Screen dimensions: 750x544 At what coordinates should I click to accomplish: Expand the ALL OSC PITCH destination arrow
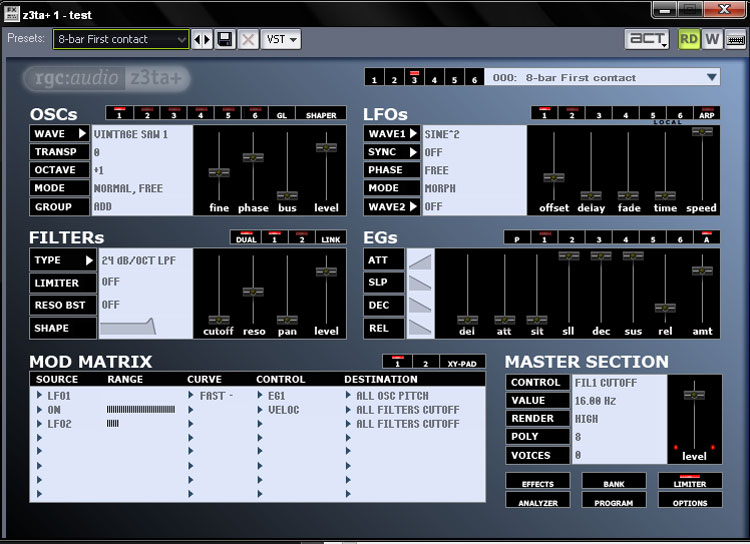(x=348, y=395)
